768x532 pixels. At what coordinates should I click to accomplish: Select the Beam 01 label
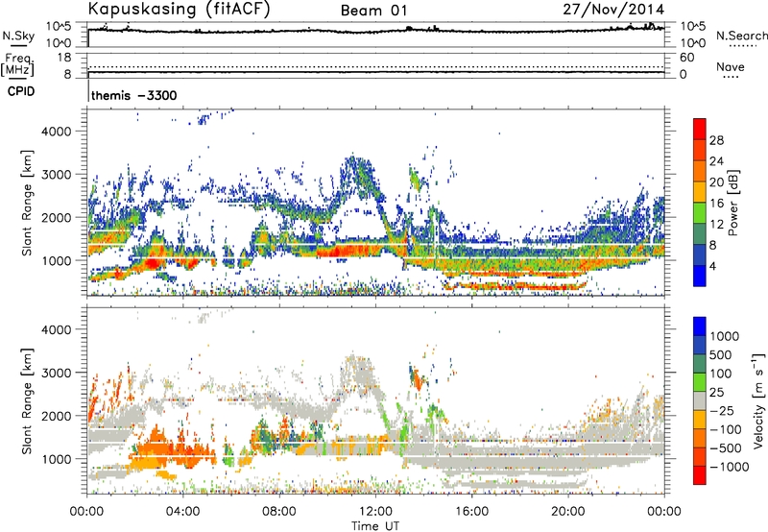click(374, 11)
